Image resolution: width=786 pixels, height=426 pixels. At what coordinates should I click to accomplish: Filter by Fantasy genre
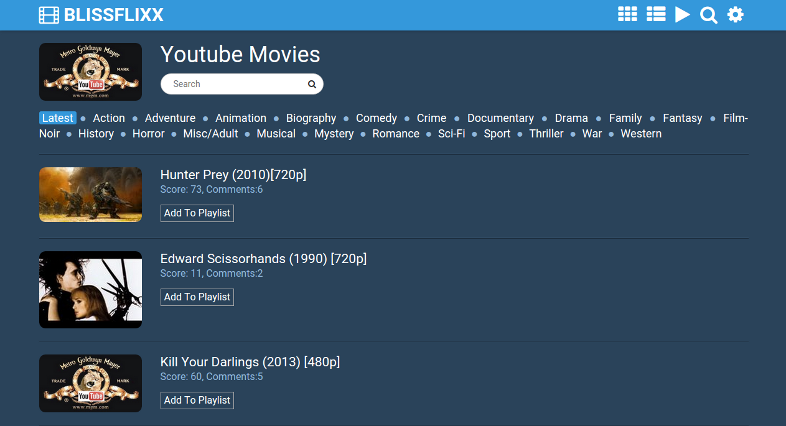(x=682, y=118)
